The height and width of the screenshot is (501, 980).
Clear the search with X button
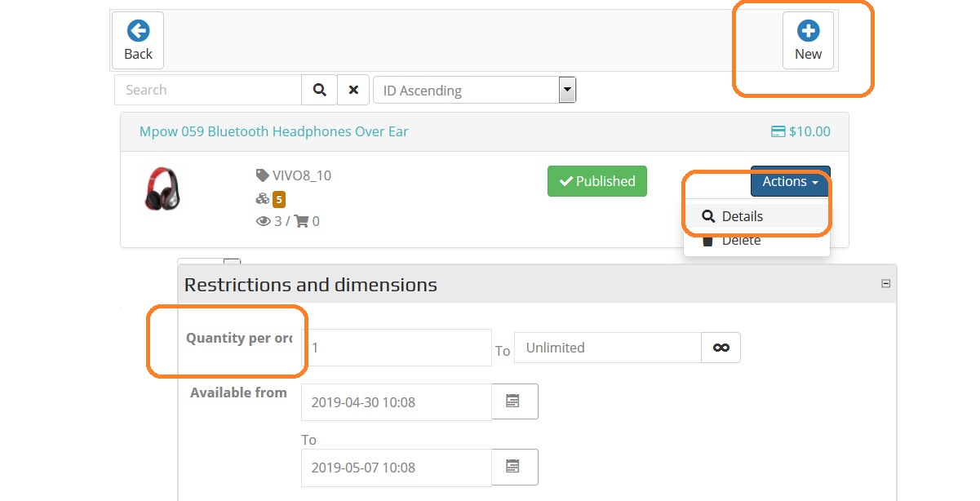[x=353, y=90]
